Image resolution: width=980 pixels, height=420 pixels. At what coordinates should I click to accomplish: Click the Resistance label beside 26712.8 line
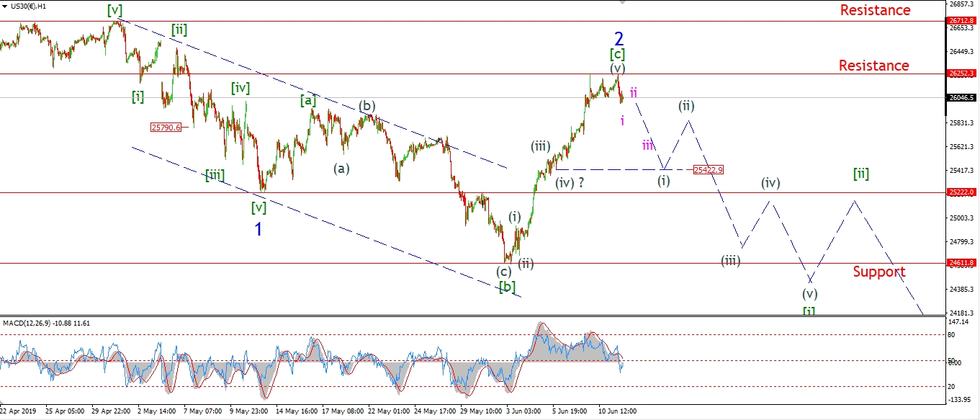[x=874, y=10]
